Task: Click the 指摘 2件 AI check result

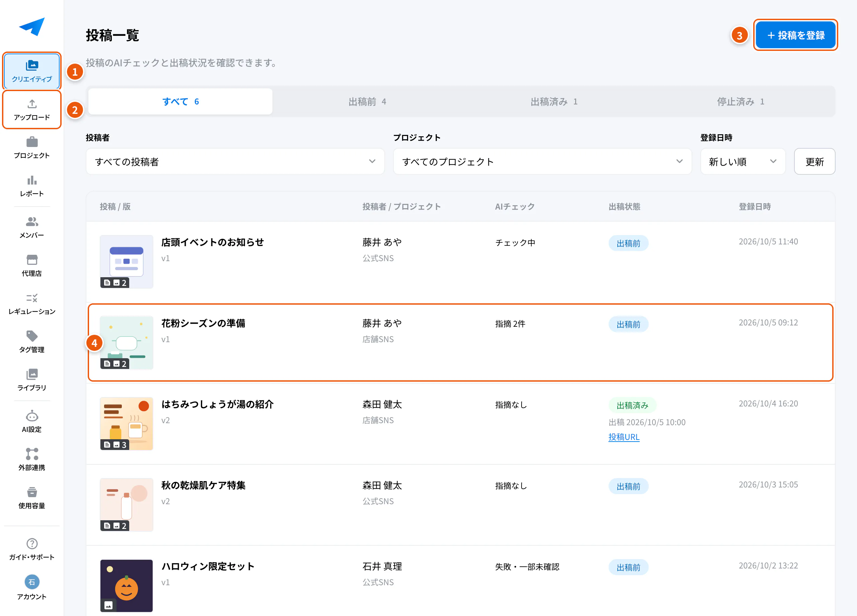Action: (510, 324)
